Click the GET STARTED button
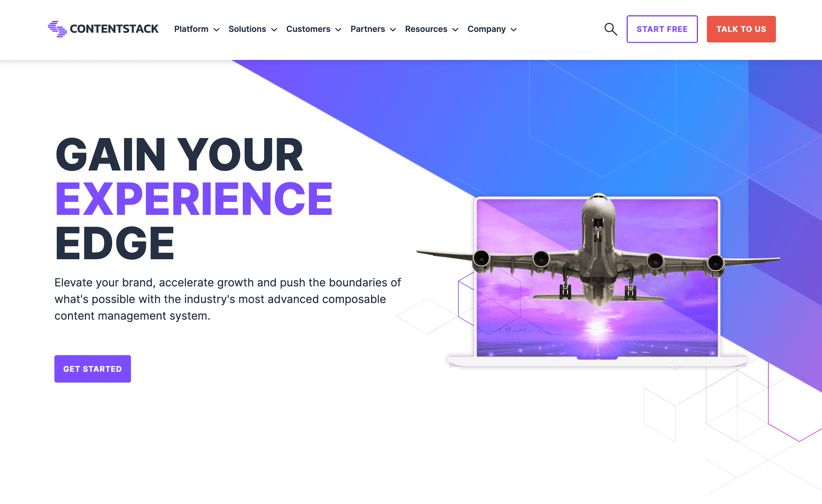This screenshot has height=504, width=822. pyautogui.click(x=92, y=368)
